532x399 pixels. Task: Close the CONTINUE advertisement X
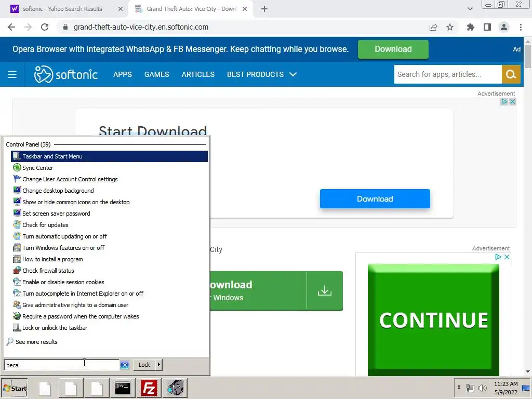507,257
